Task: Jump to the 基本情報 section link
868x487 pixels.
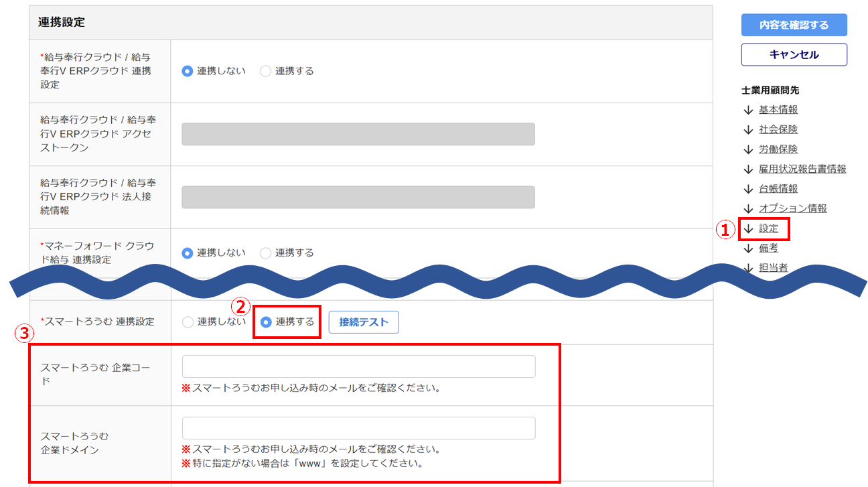Action: tap(778, 110)
